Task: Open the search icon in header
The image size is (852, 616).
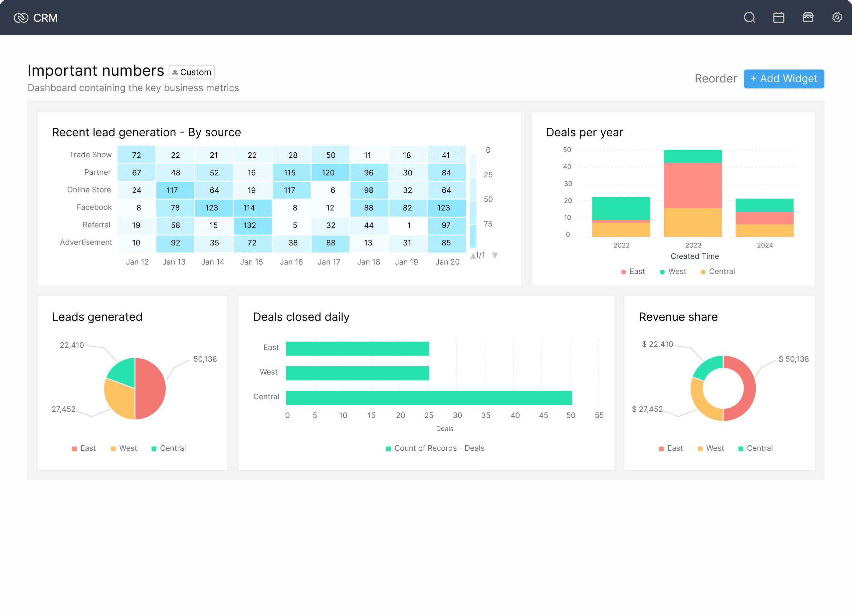Action: [749, 17]
